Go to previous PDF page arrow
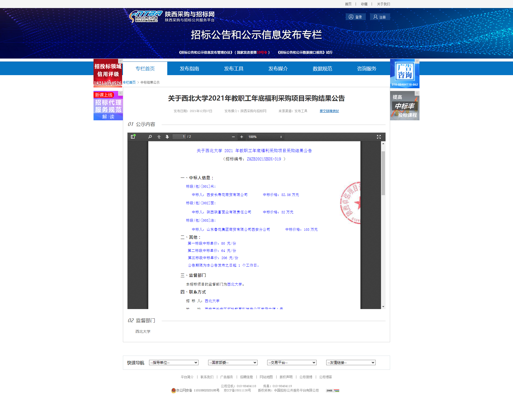This screenshot has height=420, width=513. coord(159,137)
